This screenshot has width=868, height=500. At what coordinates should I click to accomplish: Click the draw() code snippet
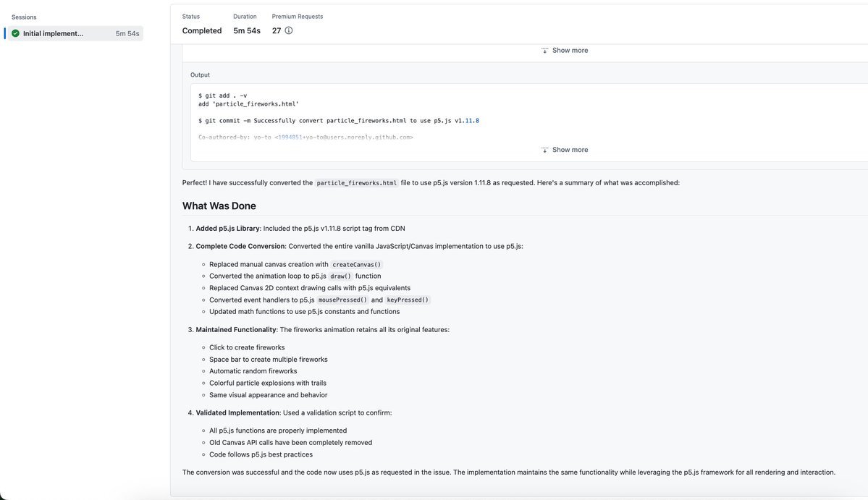tap(340, 276)
